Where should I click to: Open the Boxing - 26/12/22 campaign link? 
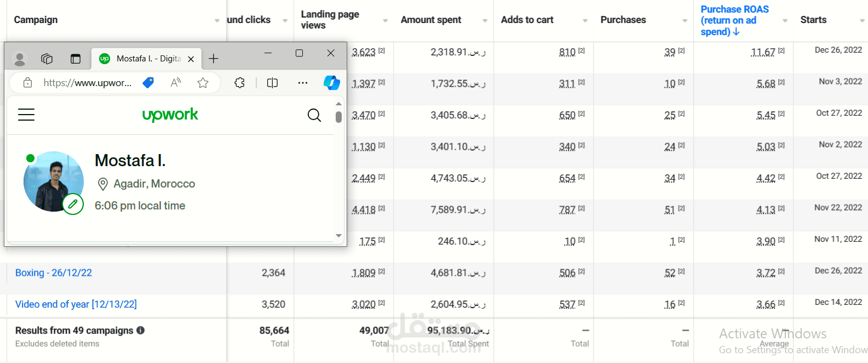coord(53,273)
